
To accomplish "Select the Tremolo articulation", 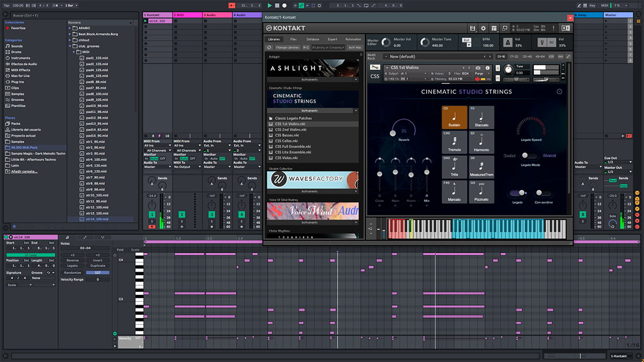I will click(454, 142).
